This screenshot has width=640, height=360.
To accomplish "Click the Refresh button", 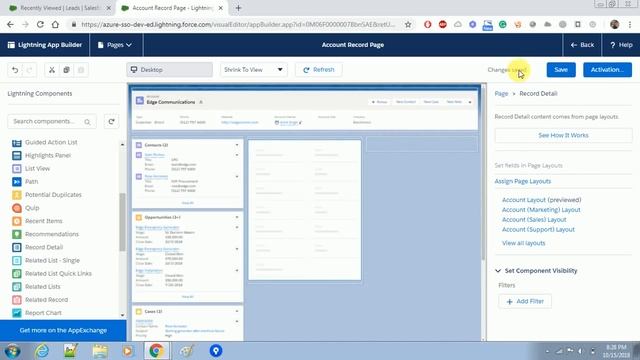I will point(319,70).
